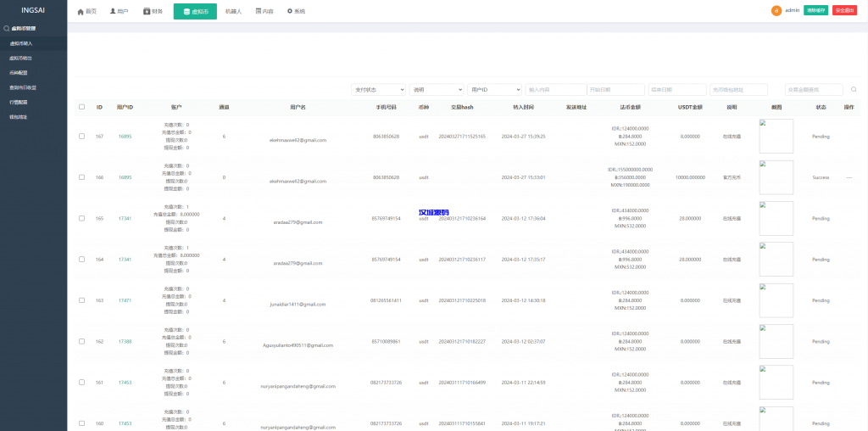
Task: Click the three-dot action icon for row 166
Action: click(849, 177)
